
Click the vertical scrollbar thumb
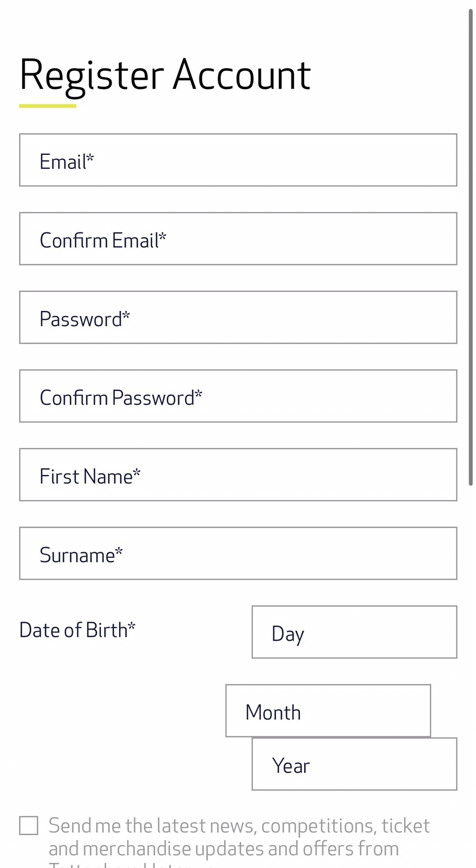coord(470,247)
